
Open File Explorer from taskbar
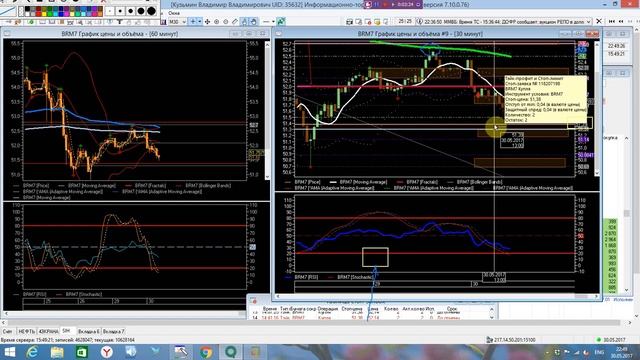tap(57, 352)
